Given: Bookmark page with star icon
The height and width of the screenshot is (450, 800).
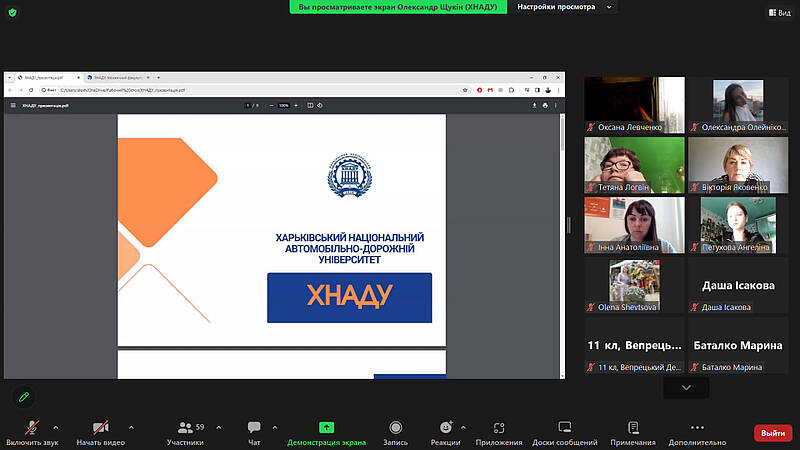Looking at the screenshot, I should (465, 90).
